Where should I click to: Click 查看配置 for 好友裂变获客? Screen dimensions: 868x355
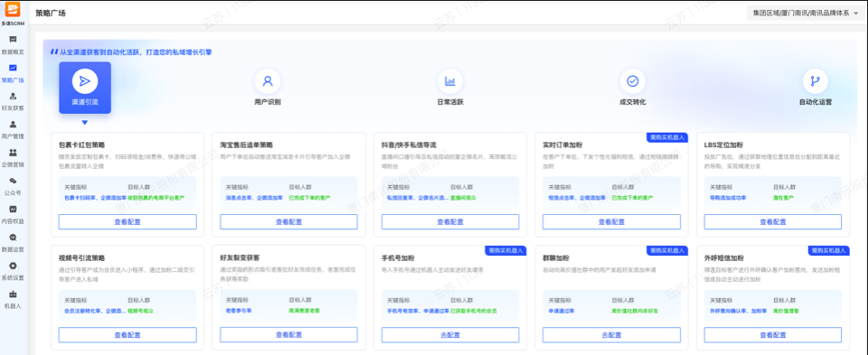pyautogui.click(x=288, y=335)
